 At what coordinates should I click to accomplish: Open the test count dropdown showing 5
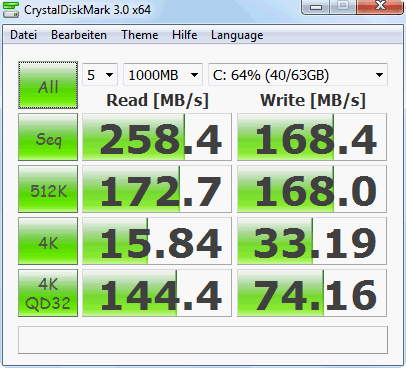pos(100,75)
